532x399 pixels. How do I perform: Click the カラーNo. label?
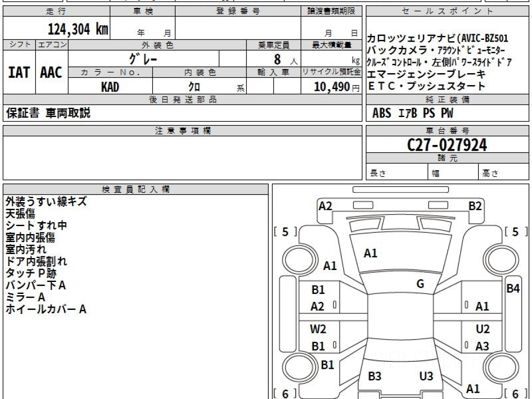110,72
